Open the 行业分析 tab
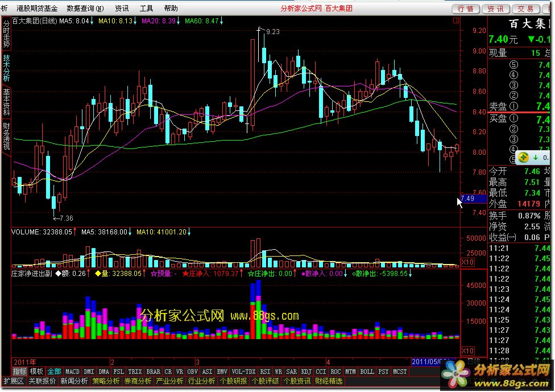 201,381
